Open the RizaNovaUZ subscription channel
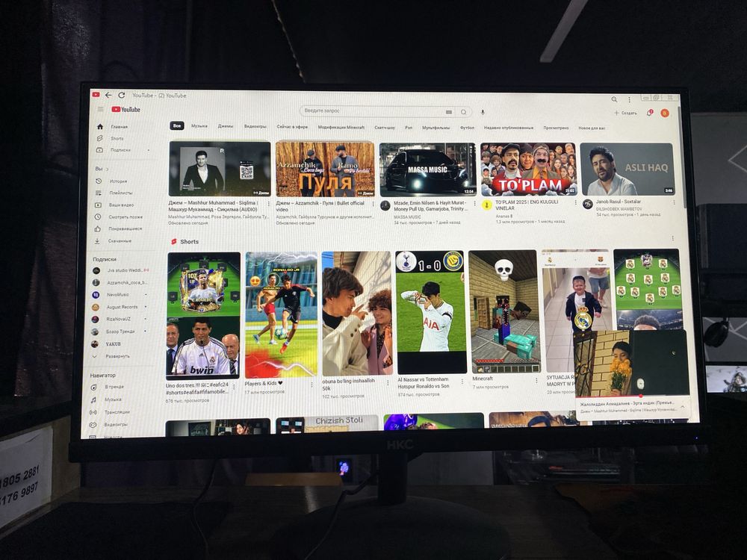This screenshot has width=747, height=560. 118,319
